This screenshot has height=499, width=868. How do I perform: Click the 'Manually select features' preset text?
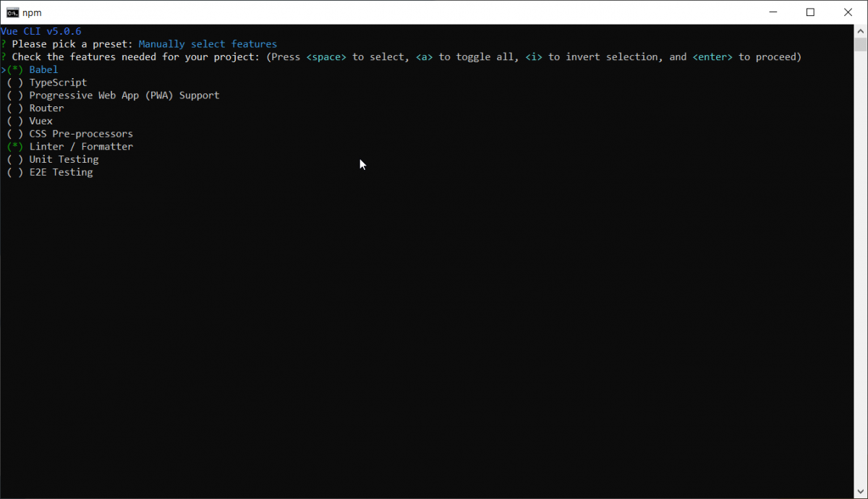click(208, 43)
